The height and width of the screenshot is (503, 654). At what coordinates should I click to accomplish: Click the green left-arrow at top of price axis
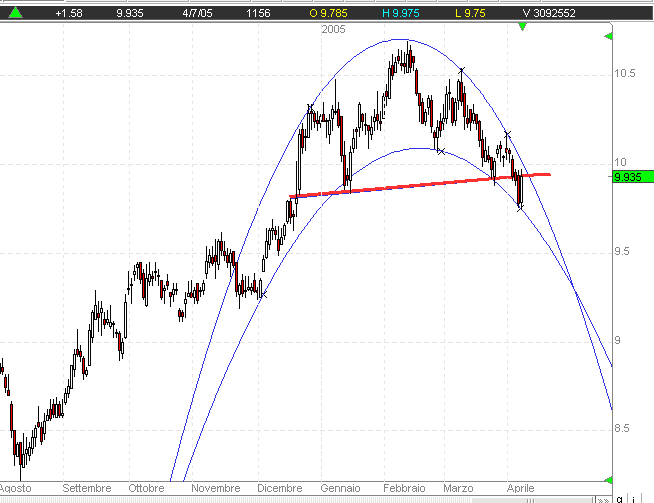click(608, 37)
